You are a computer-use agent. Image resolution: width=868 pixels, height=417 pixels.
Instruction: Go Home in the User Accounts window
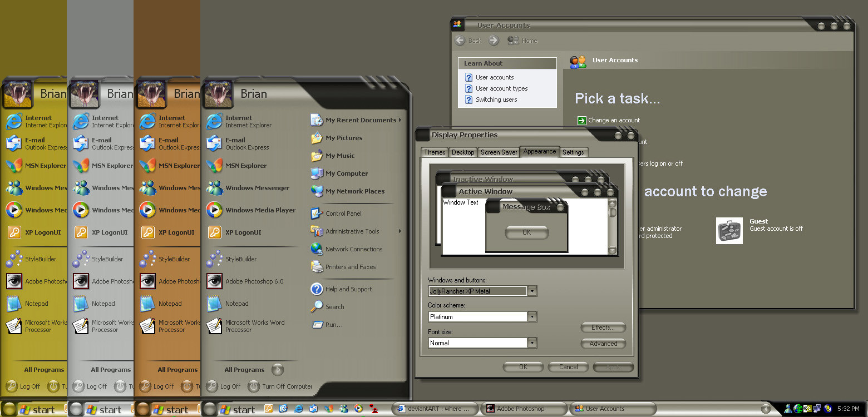pos(522,41)
